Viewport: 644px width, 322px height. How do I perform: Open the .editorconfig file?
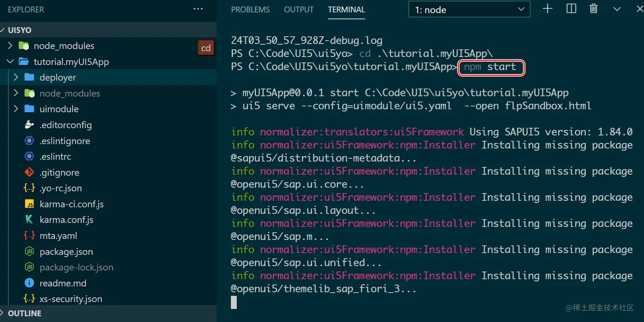pyautogui.click(x=66, y=125)
